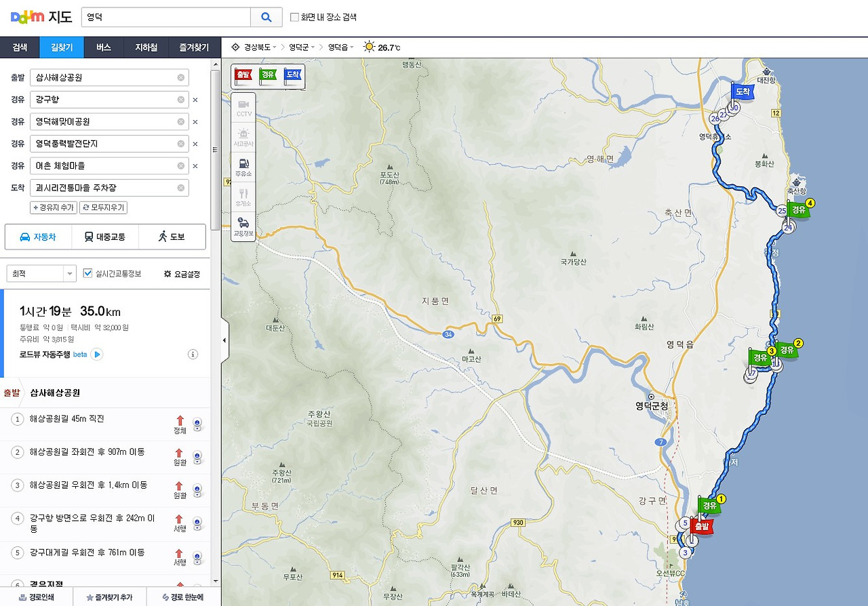868x606 pixels.
Task: Open 요금설정 fare settings
Action: click(x=182, y=274)
